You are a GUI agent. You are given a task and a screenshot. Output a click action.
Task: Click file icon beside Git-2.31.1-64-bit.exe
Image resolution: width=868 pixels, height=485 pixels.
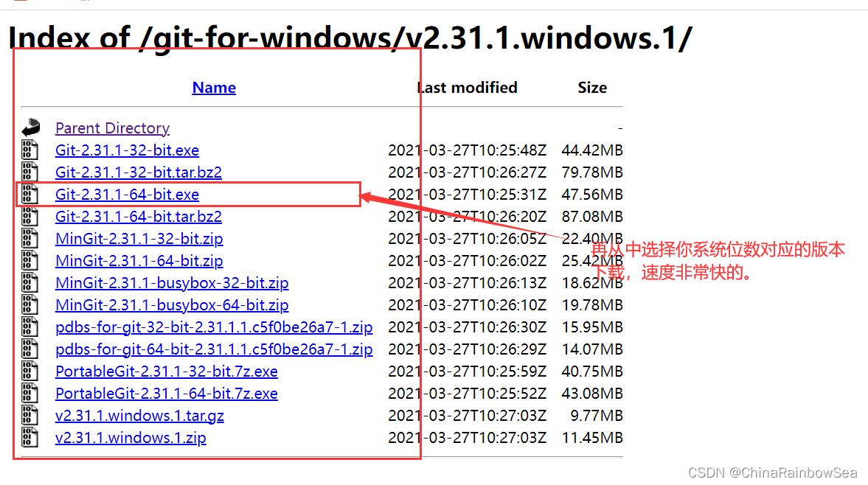coord(30,194)
